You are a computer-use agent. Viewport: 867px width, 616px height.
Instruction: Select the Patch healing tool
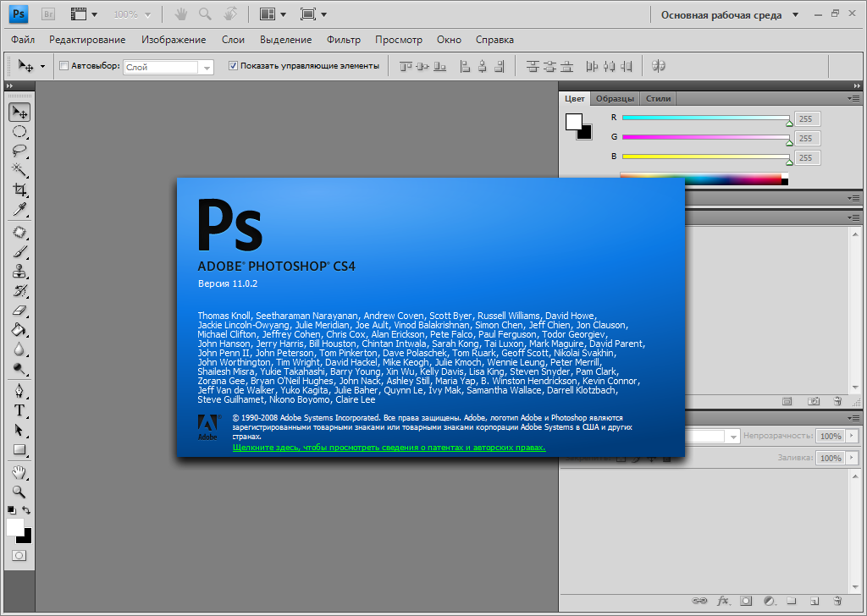(x=19, y=232)
